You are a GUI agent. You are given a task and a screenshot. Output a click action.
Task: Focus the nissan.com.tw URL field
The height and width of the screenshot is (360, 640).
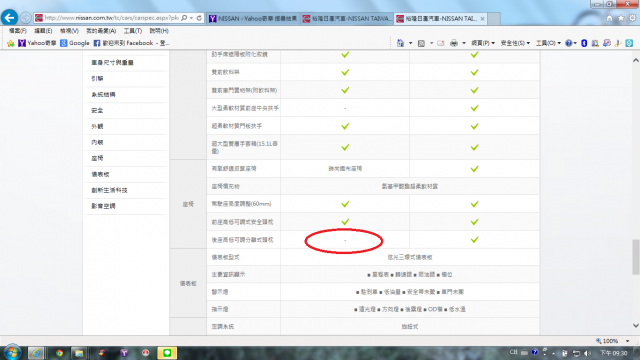[111, 18]
